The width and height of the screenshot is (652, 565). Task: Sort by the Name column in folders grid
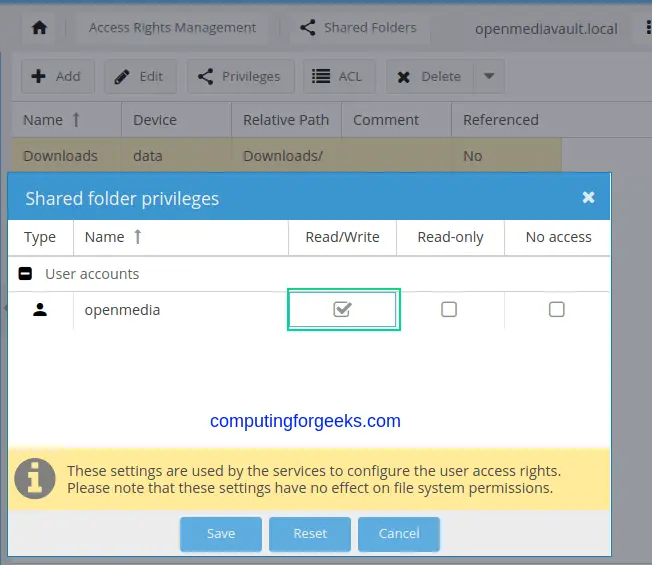67,120
